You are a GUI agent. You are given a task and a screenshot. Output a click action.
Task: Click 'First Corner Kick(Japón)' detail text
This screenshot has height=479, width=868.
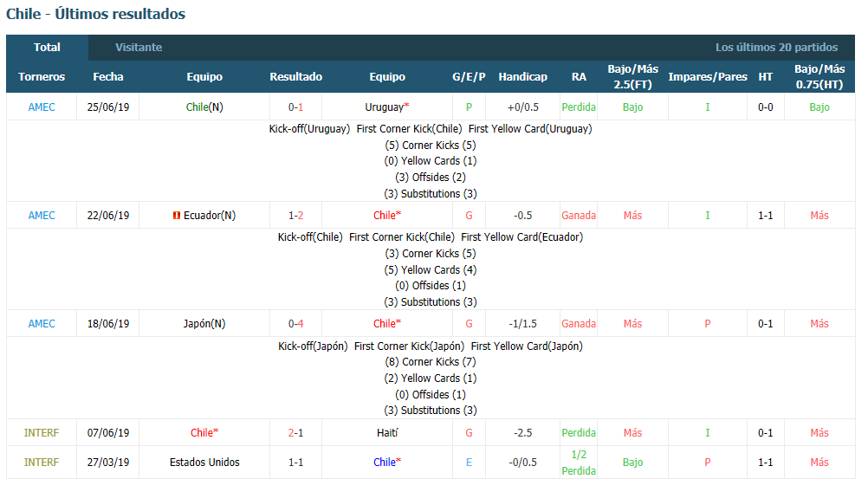point(409,346)
